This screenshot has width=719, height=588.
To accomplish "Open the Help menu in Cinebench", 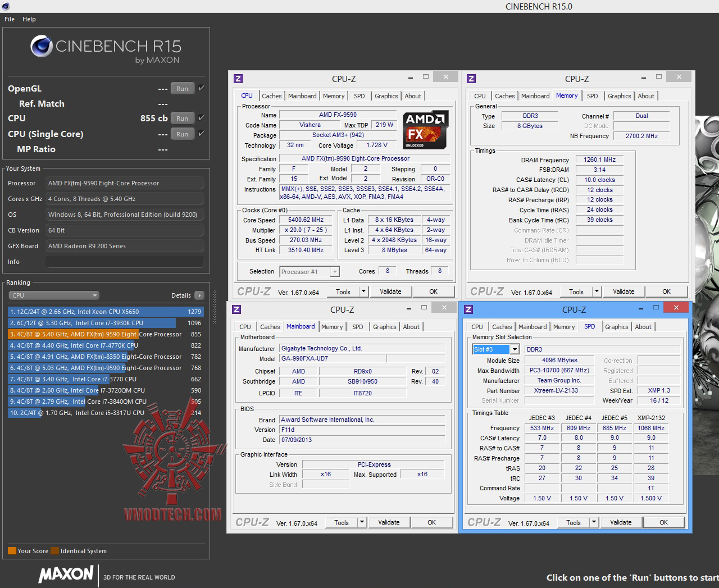I will [29, 19].
